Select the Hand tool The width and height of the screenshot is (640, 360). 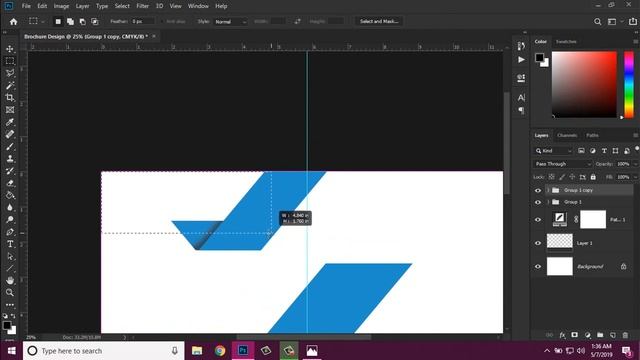10,280
